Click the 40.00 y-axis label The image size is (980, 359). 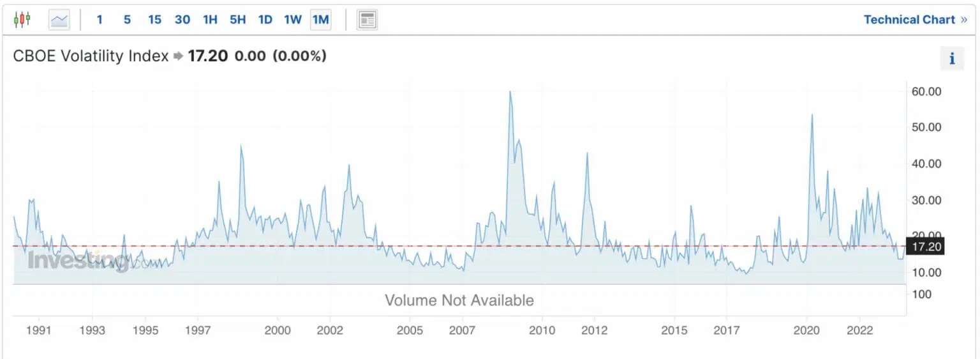[x=927, y=164]
